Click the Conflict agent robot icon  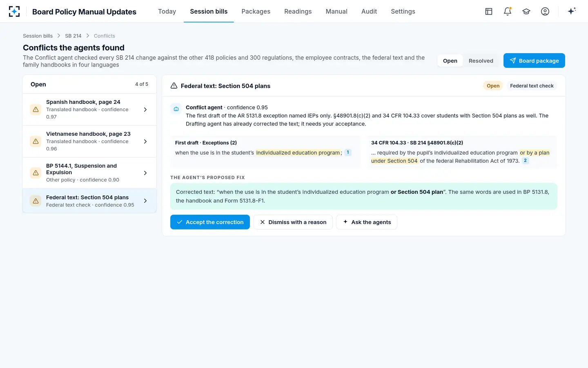176,109
